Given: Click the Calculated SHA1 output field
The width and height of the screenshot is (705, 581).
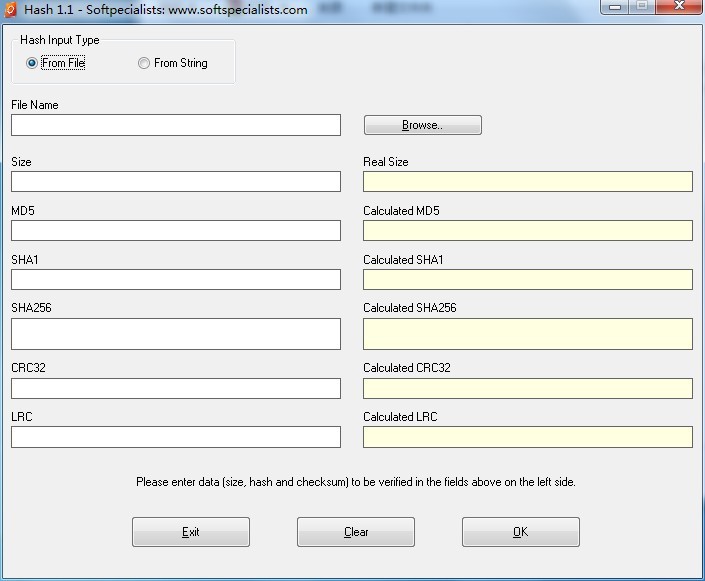Looking at the screenshot, I should [527, 279].
